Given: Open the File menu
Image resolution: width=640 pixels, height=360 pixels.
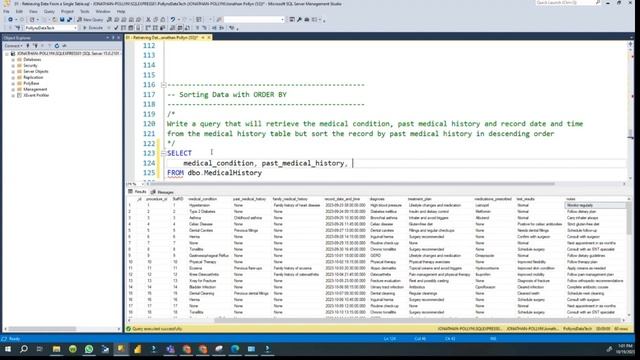Looking at the screenshot, I should point(6,11).
